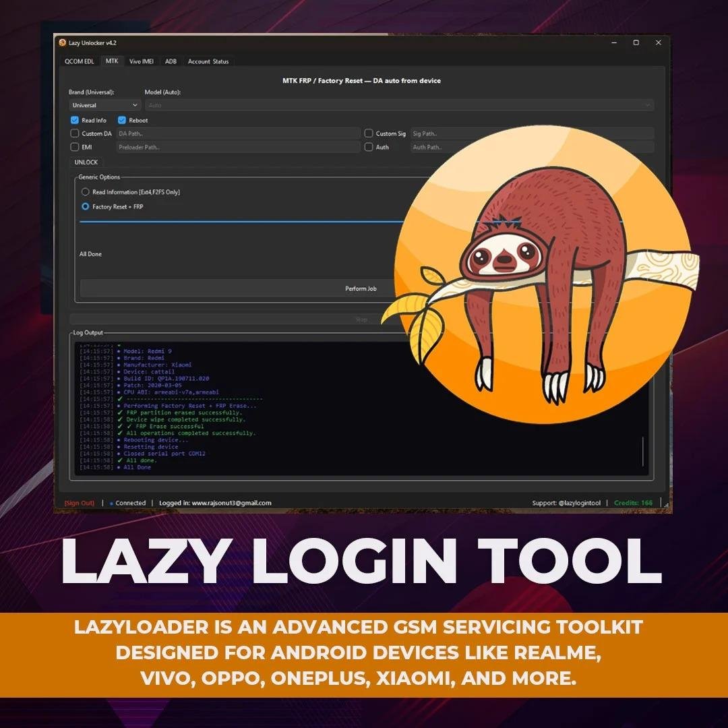Select the MTK tab
Screen dimensions: 728x728
click(x=112, y=61)
